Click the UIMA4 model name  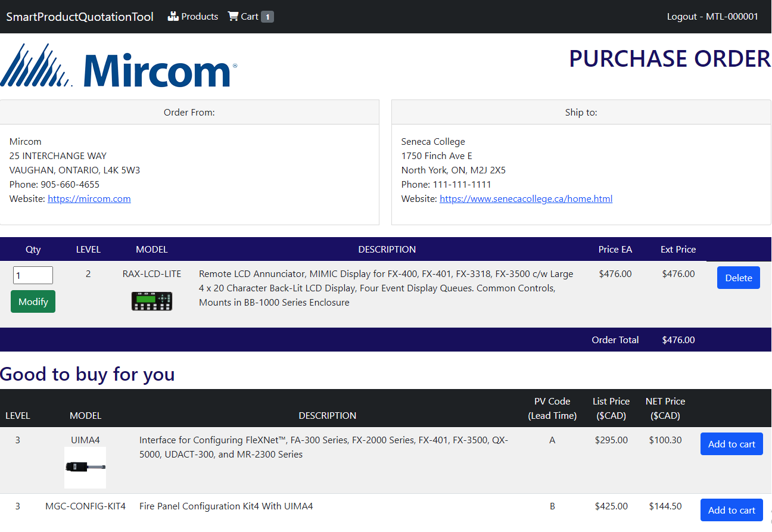click(85, 440)
